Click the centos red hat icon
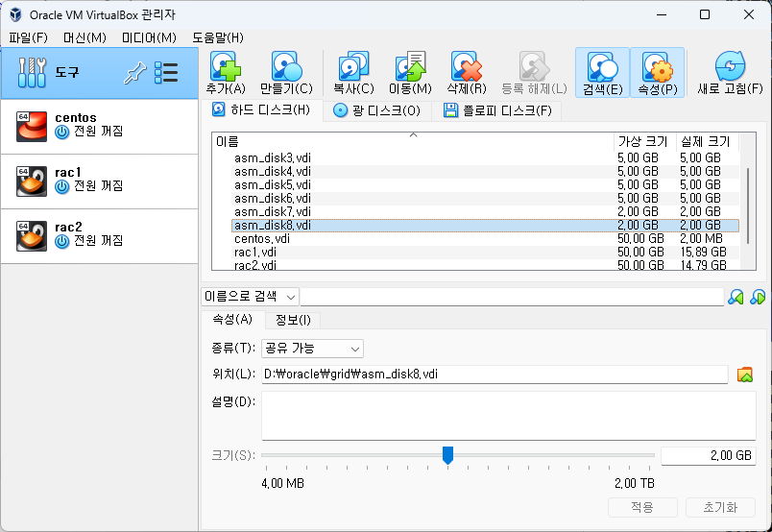Image resolution: width=772 pixels, height=532 pixels. [x=32, y=127]
